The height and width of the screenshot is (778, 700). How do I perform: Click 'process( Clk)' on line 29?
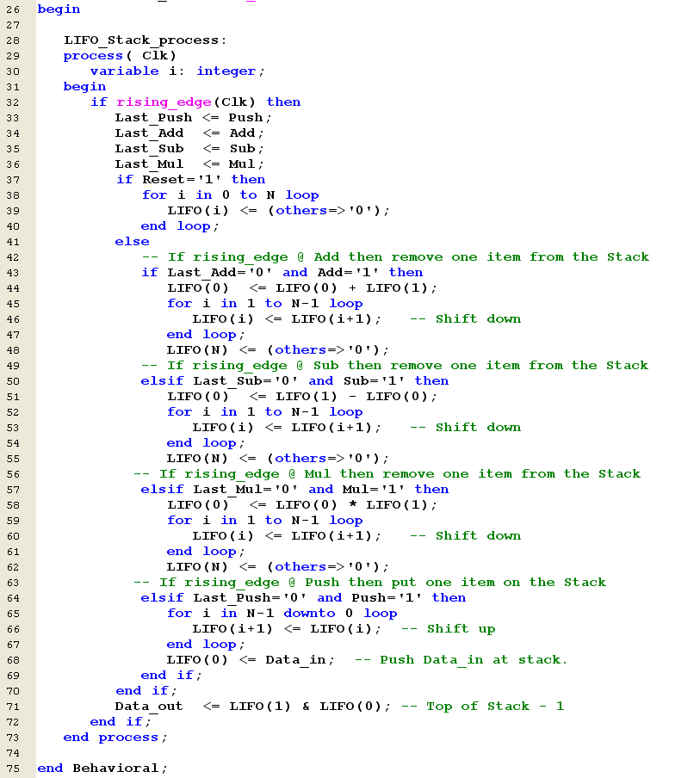[x=120, y=56]
